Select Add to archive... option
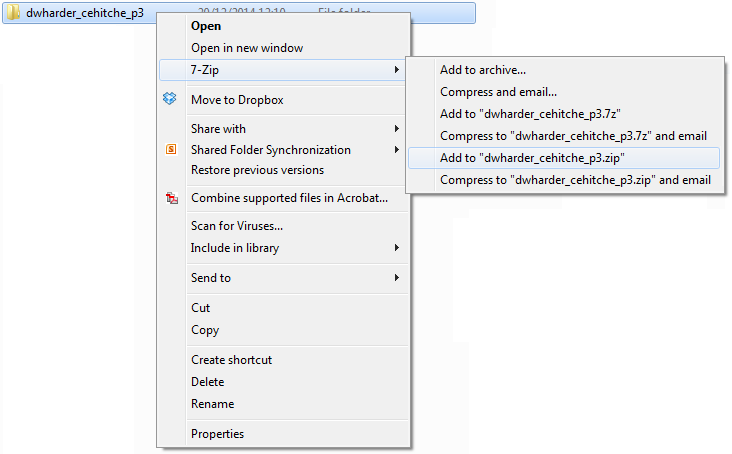The height and width of the screenshot is (454, 732). click(x=483, y=70)
